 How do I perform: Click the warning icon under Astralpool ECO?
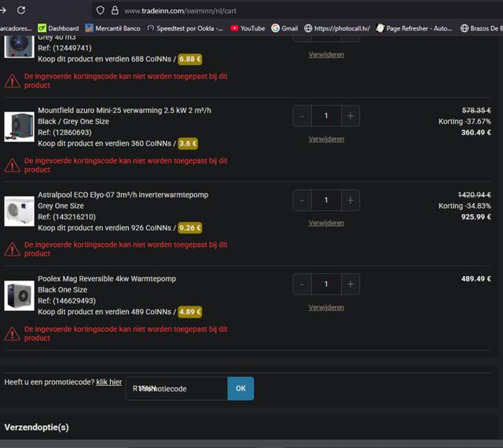point(13,249)
